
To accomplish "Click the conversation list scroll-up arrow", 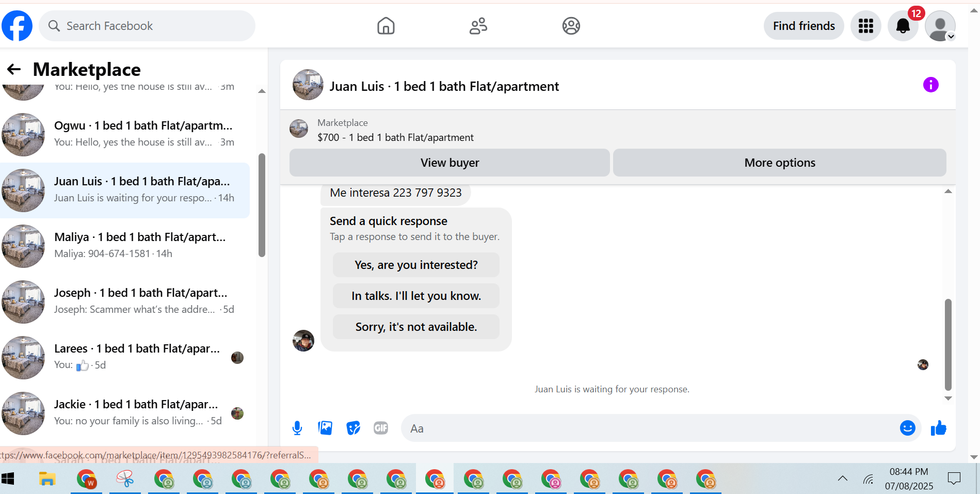I will pos(262,91).
